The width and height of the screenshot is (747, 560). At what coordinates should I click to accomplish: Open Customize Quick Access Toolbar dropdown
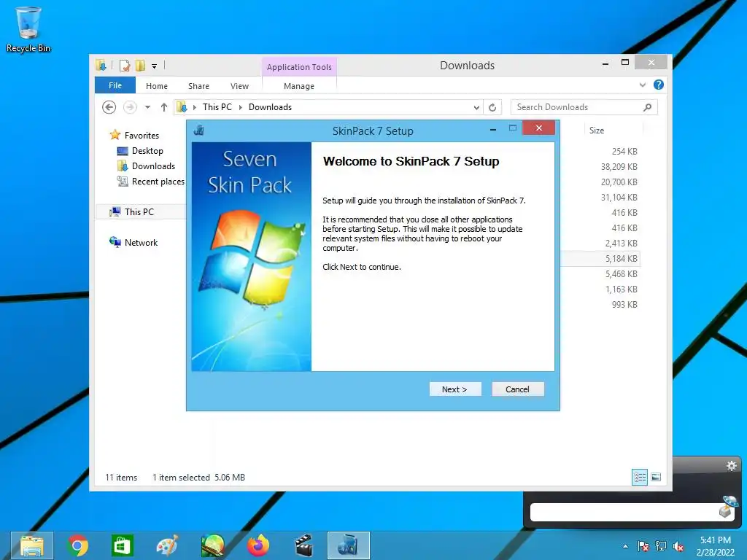(155, 66)
